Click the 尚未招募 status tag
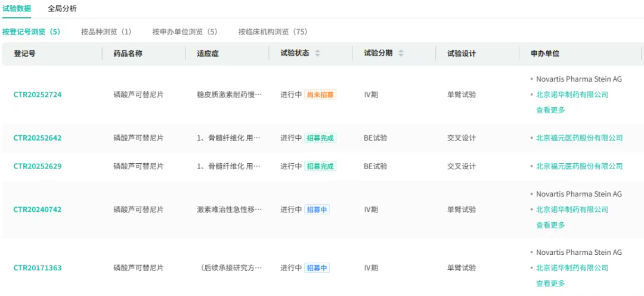Screen dimensions: 644x296 (320, 95)
